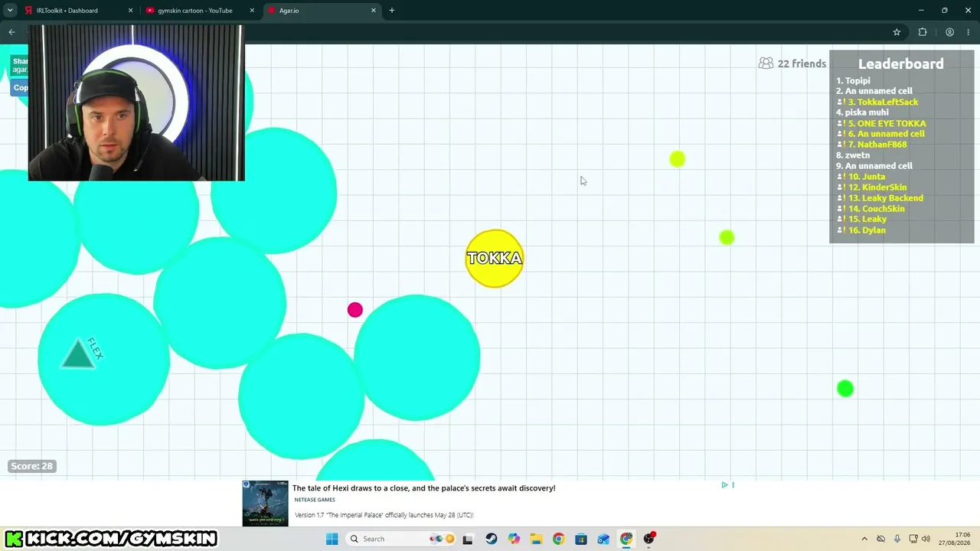The height and width of the screenshot is (551, 980).
Task: Open Copilot from the taskbar
Action: click(513, 539)
